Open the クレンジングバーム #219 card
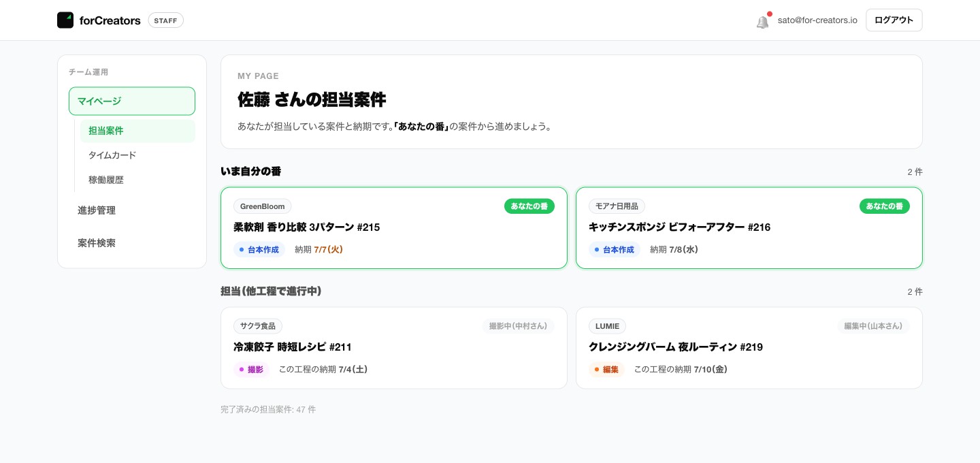980x463 pixels. pyautogui.click(x=749, y=348)
